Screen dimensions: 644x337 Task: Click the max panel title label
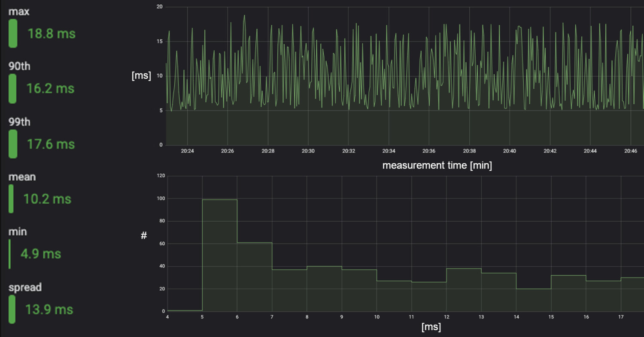pos(18,11)
